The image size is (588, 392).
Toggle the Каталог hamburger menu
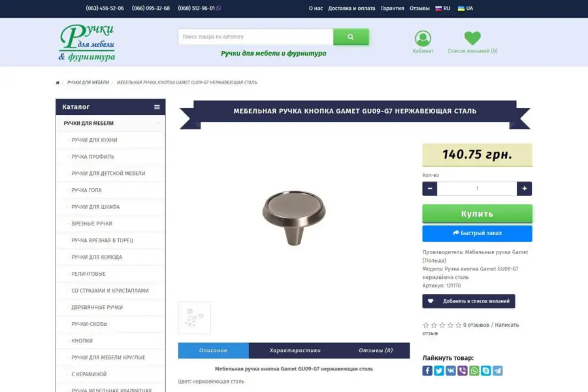[157, 107]
